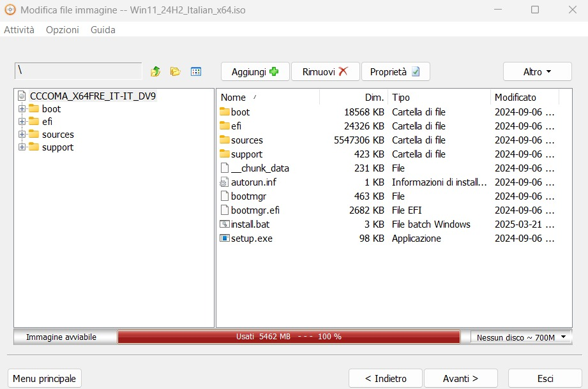This screenshot has height=389, width=588.
Task: Open the Attività menu
Action: (x=19, y=30)
